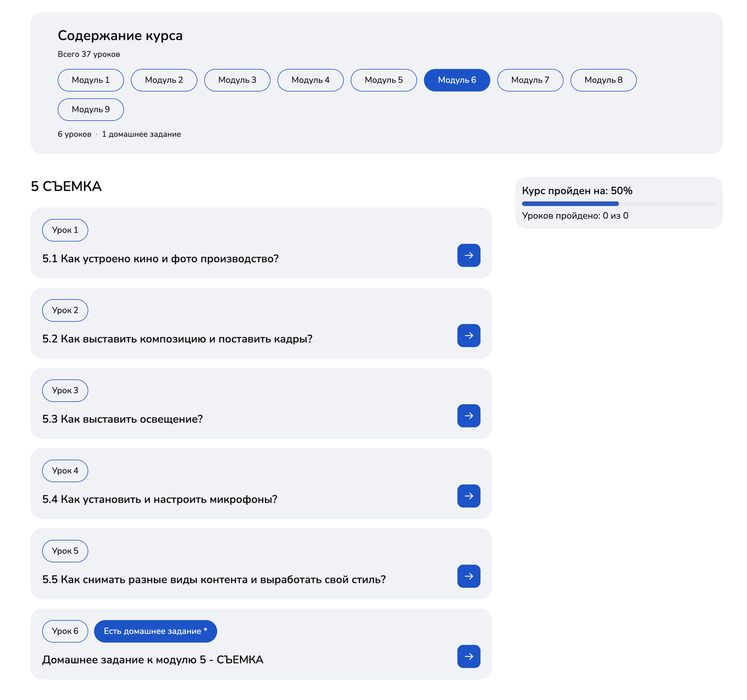Screen dimensions: 747x700
Task: Select Модуль 4 in course contents
Action: pyautogui.click(x=310, y=80)
